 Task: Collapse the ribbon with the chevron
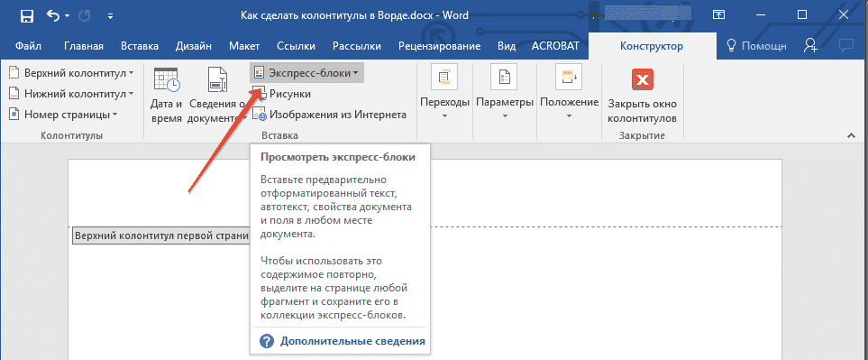click(852, 135)
